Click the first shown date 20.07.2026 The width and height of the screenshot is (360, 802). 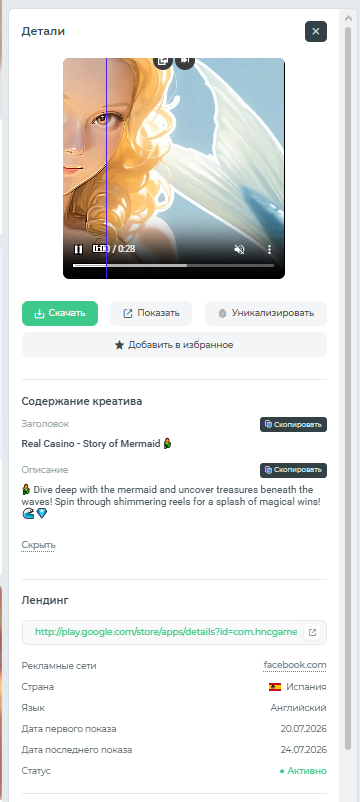click(303, 729)
